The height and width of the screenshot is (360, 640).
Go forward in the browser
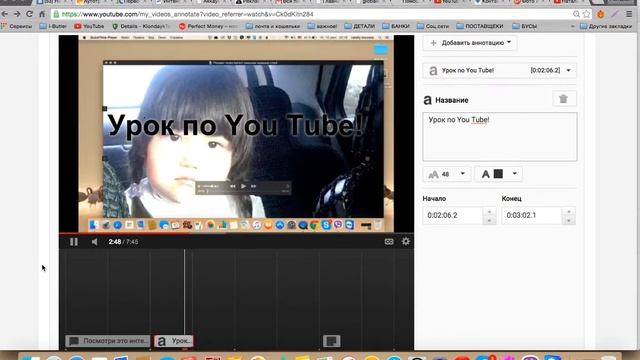point(17,14)
